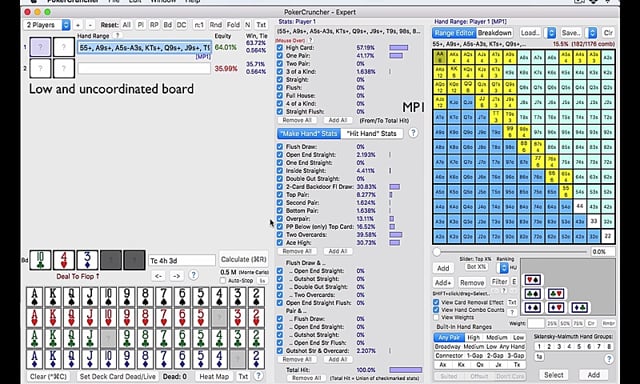Click the 10 of clubs board card
The image size is (640, 384).
pyautogui.click(x=40, y=260)
